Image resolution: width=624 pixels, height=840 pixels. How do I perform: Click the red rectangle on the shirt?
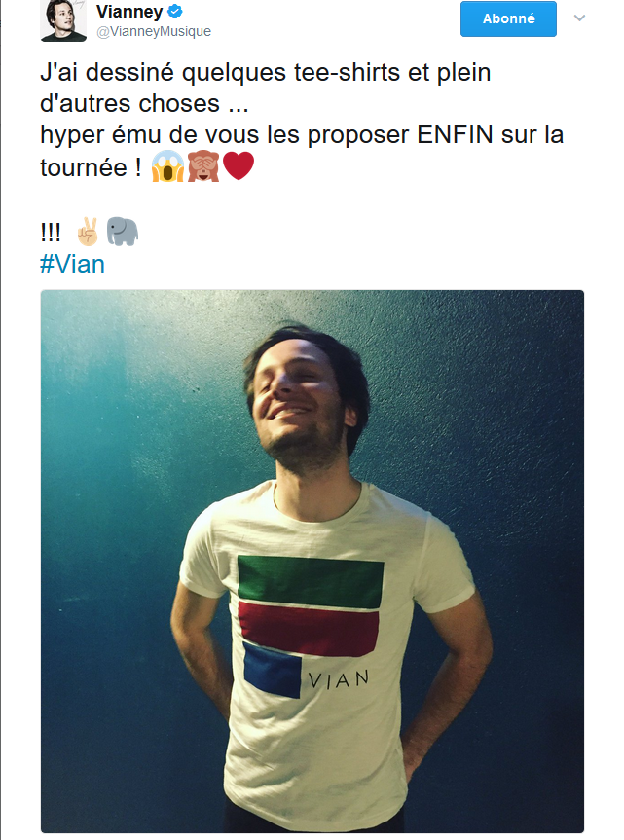(x=308, y=629)
